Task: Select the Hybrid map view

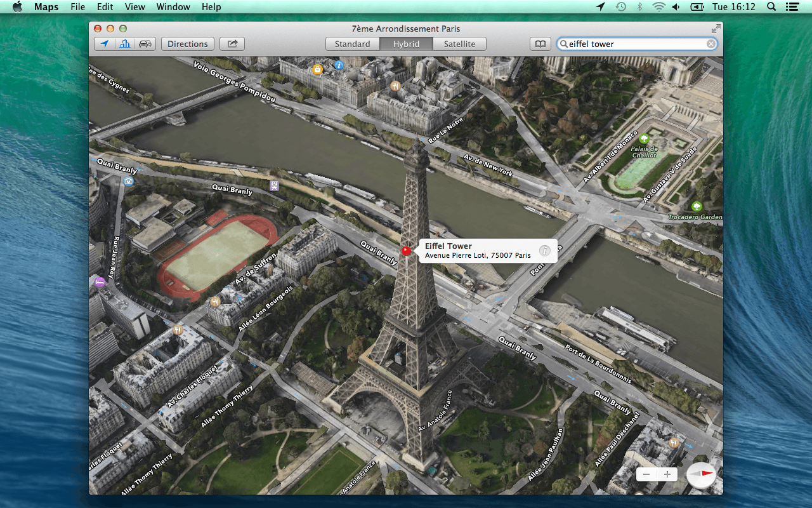Action: pos(406,44)
